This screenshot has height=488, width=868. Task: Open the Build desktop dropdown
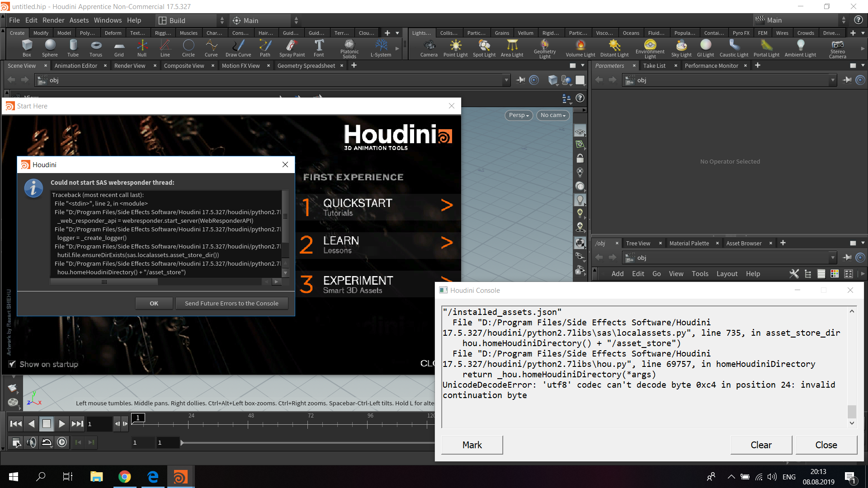pyautogui.click(x=191, y=20)
